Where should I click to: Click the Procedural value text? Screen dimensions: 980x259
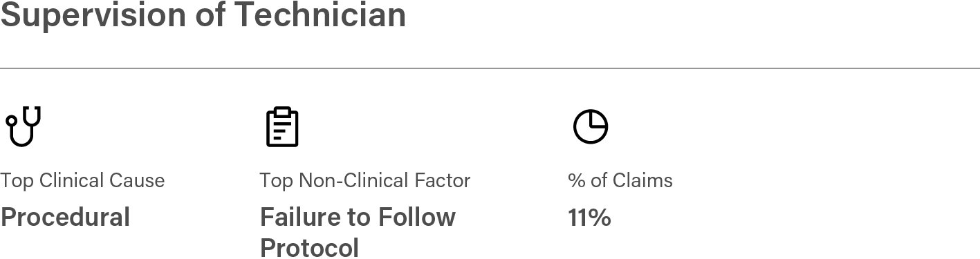click(65, 217)
